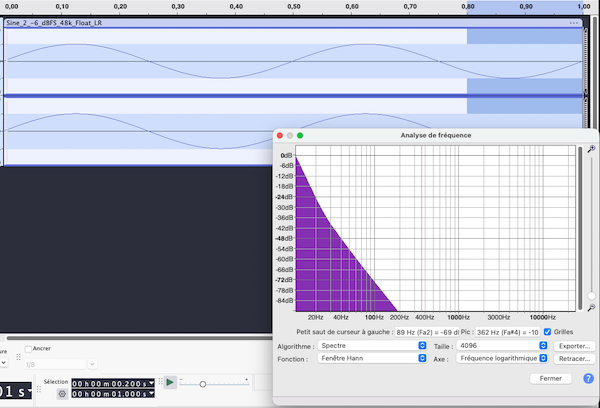Image resolution: width=600 pixels, height=408 pixels.
Task: Click the 0,30 mark on the timeline ruler
Action: [x=178, y=7]
